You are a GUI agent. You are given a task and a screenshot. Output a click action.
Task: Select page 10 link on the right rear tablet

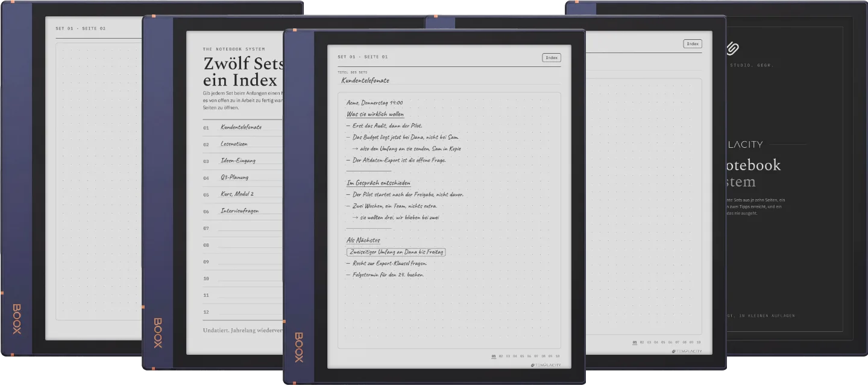[x=699, y=342]
